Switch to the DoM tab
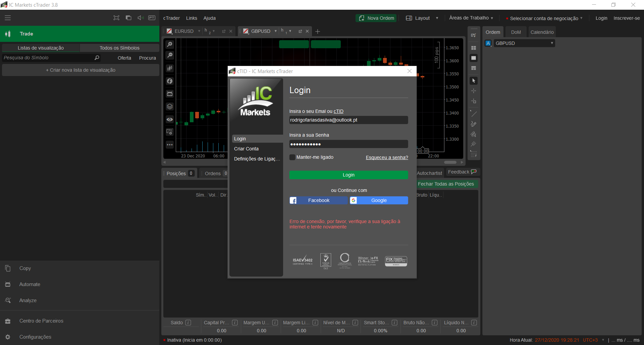The width and height of the screenshot is (644, 345). [516, 32]
